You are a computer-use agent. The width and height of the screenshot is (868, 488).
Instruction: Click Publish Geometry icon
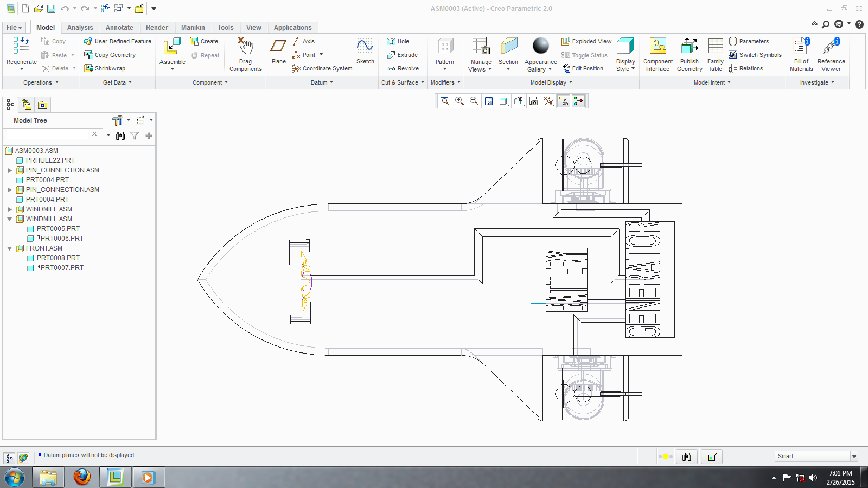(x=690, y=47)
